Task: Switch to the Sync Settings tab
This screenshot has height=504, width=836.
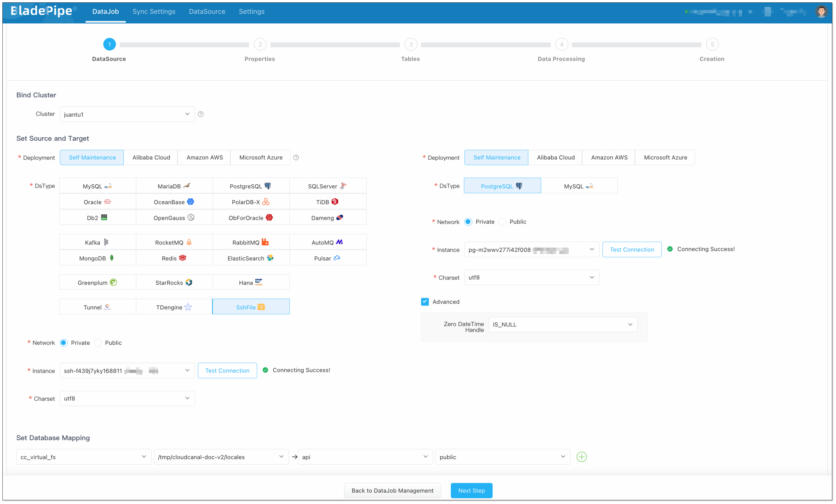Action: click(x=154, y=12)
